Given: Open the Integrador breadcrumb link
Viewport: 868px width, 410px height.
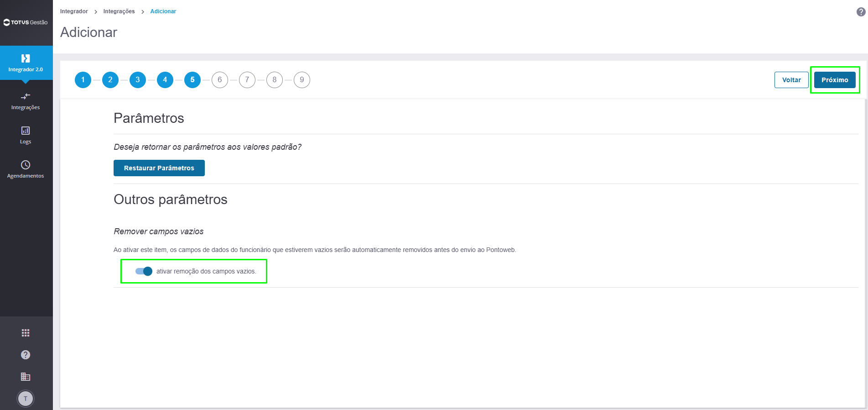Looking at the screenshot, I should [74, 11].
